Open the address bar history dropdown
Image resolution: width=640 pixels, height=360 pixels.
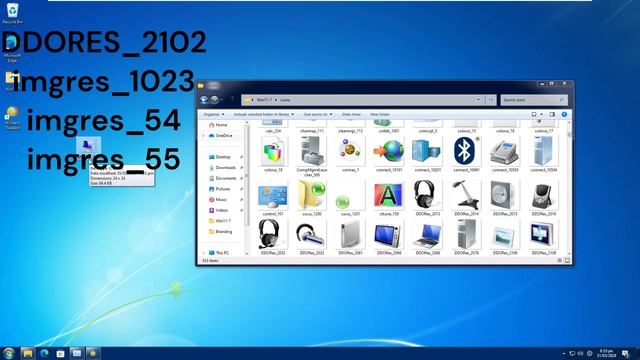[x=478, y=100]
